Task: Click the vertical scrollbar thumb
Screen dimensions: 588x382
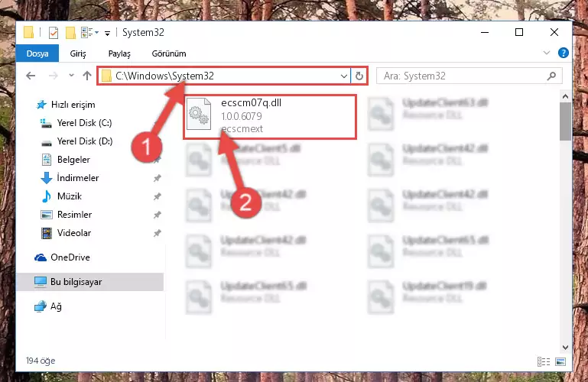Action: point(565,121)
